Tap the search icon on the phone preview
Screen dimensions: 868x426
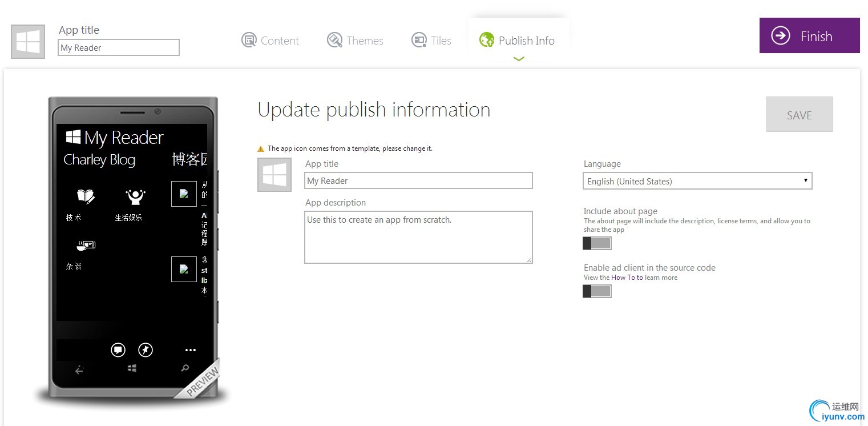(185, 369)
